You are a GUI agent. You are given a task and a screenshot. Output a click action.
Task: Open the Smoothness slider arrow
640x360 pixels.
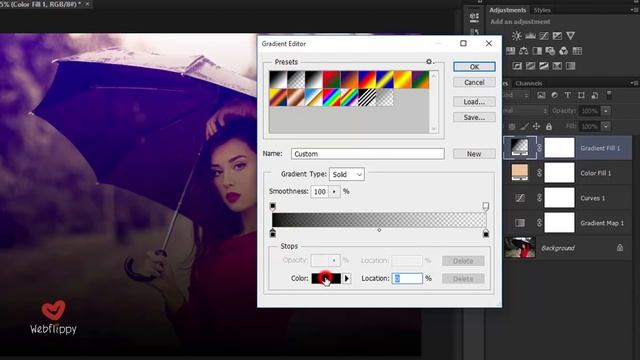click(x=334, y=191)
